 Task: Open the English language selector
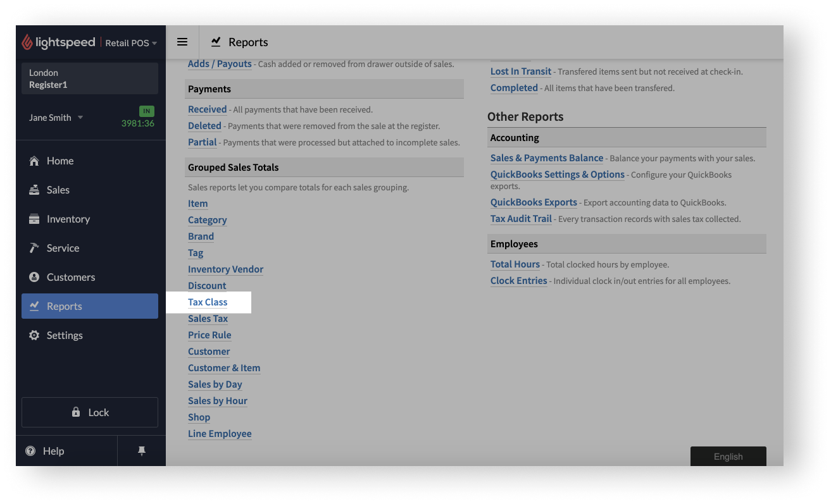tap(728, 457)
